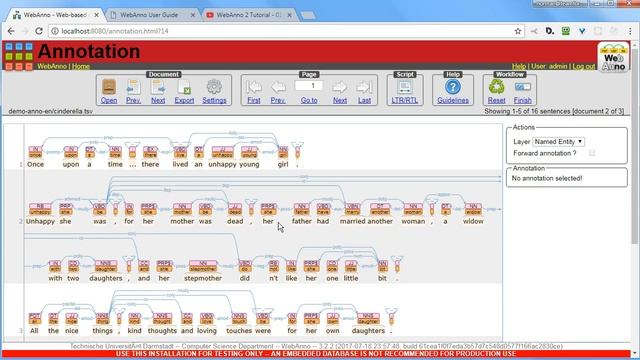Click the green robot extension icon
The width and height of the screenshot is (640, 360).
(566, 31)
